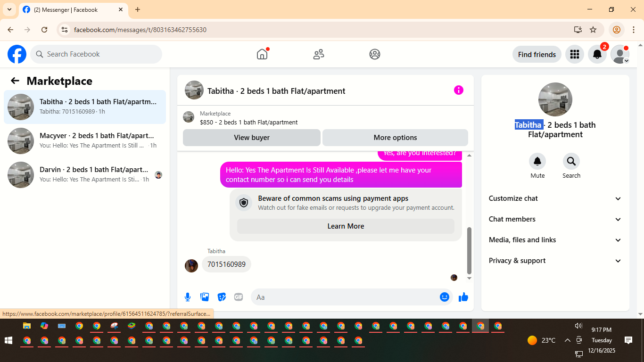Image resolution: width=644 pixels, height=362 pixels.
Task: Click the listing thumbnail in chat header
Action: [x=194, y=90]
